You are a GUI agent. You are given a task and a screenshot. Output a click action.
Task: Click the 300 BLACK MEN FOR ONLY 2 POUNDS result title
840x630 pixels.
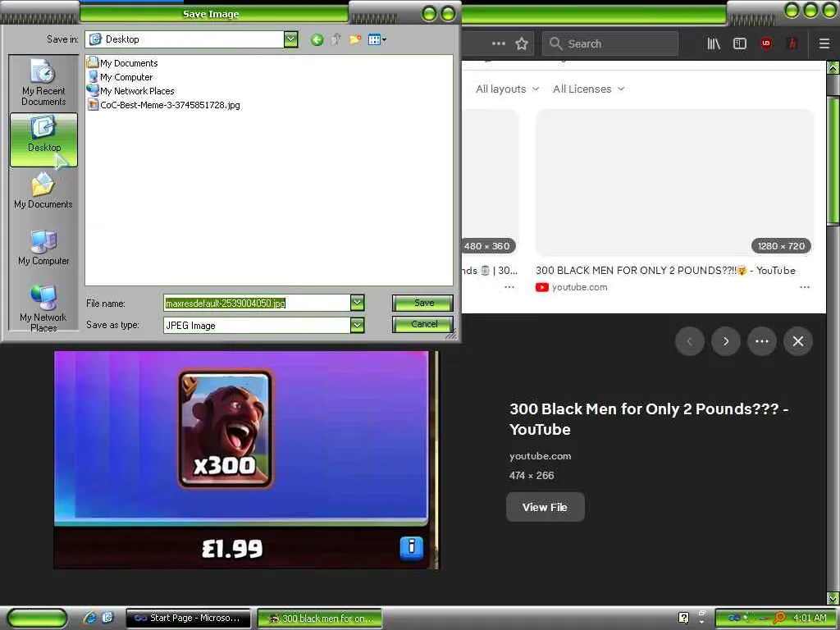click(665, 270)
